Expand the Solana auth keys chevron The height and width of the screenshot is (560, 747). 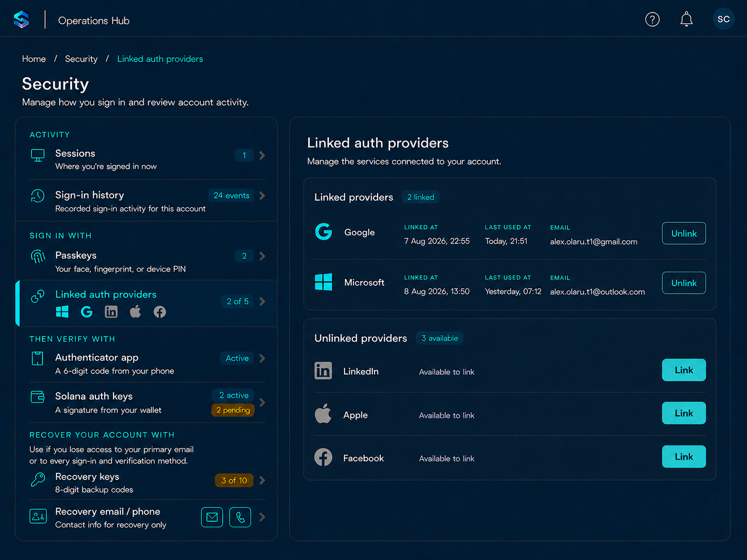pos(262,402)
